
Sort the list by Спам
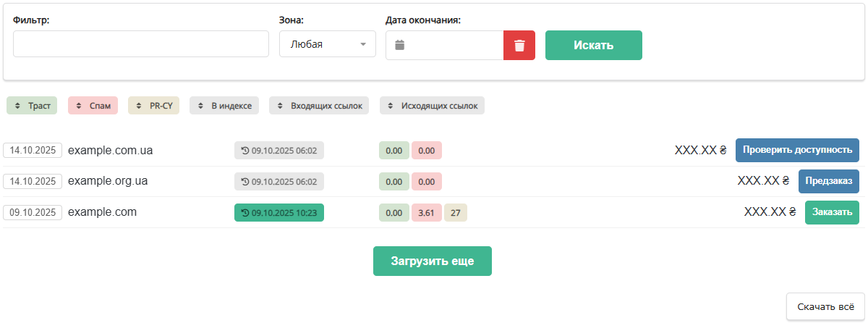pos(93,106)
